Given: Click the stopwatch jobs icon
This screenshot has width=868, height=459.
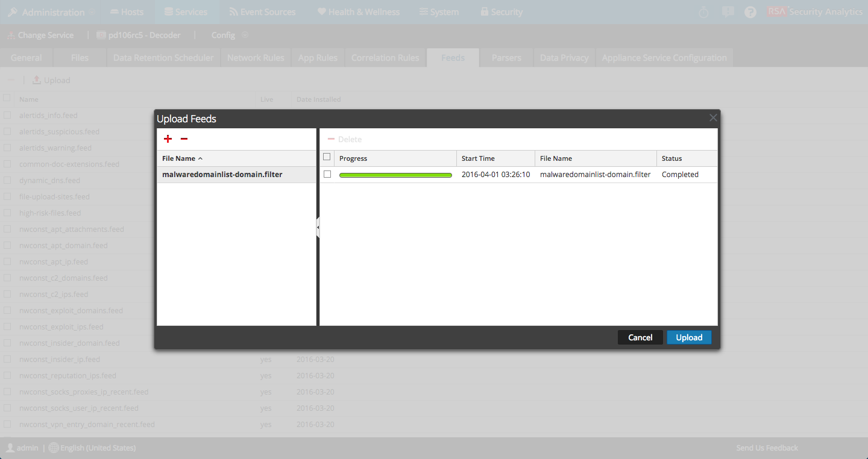Looking at the screenshot, I should [x=703, y=12].
